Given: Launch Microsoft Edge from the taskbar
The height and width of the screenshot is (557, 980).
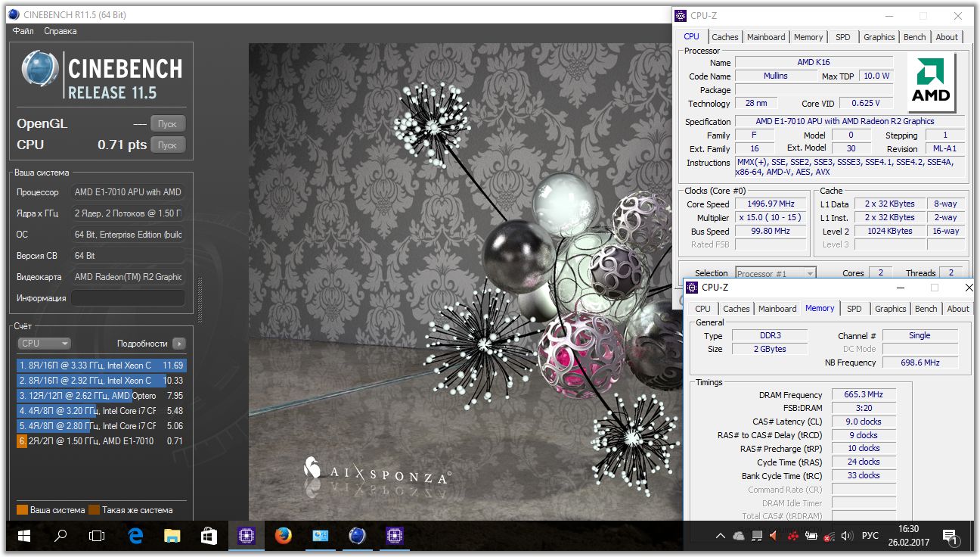Looking at the screenshot, I should point(135,536).
